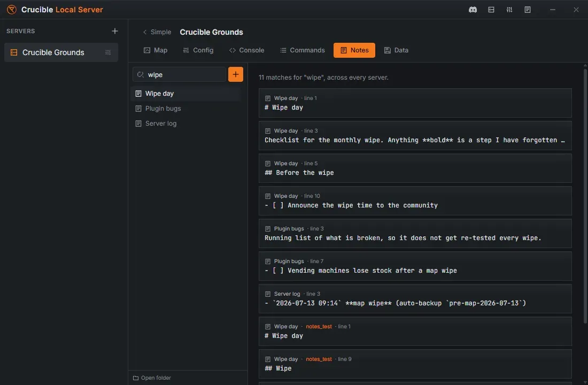Open notes_test '## Wipe' line 9 result

click(415, 364)
